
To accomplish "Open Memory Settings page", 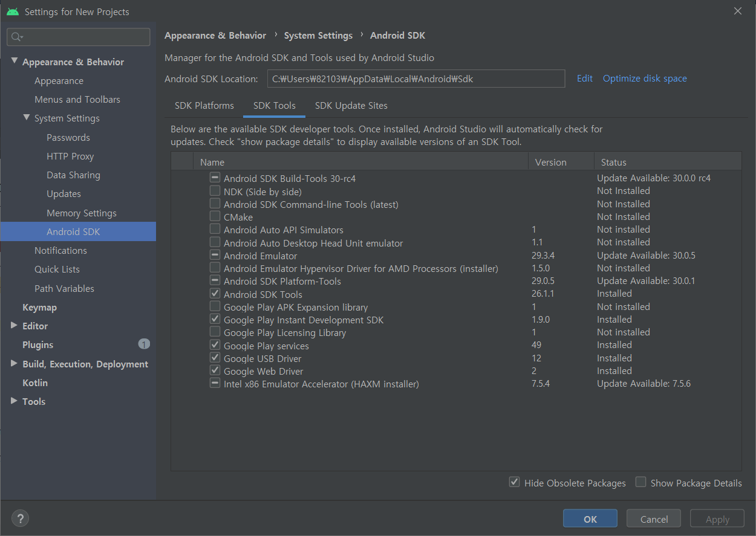I will (82, 213).
